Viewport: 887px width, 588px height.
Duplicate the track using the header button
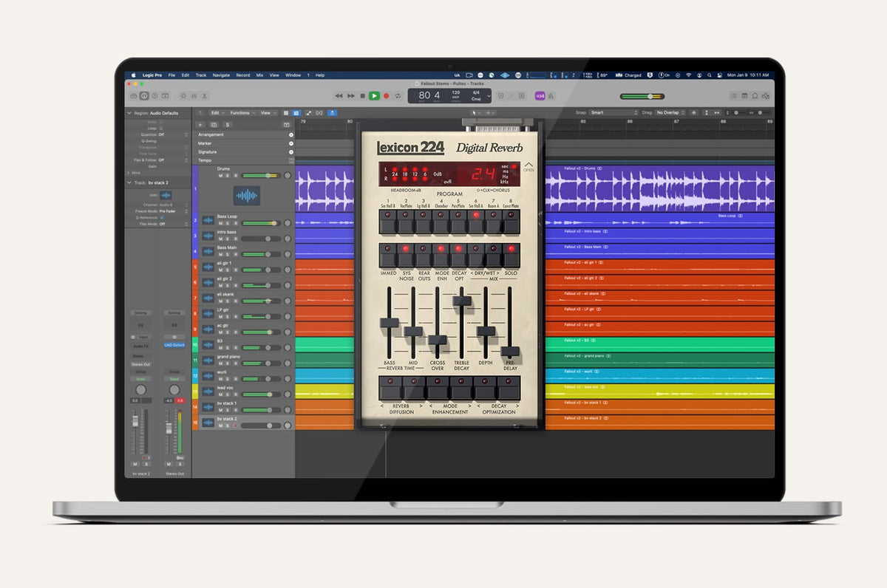tap(214, 125)
